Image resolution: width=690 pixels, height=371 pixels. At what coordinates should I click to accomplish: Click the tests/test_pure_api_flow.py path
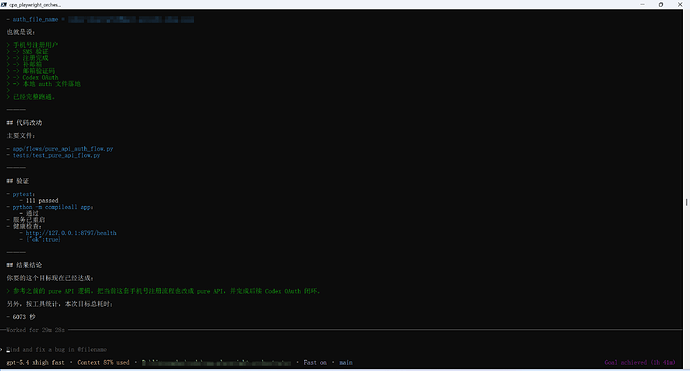coord(56,155)
